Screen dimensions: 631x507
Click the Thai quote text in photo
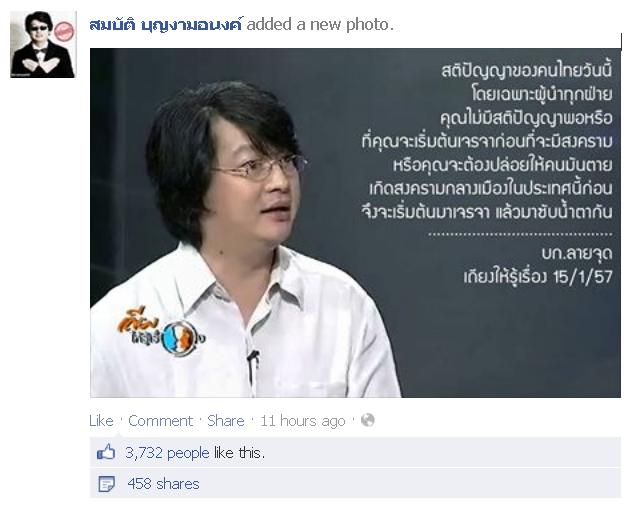click(x=487, y=142)
